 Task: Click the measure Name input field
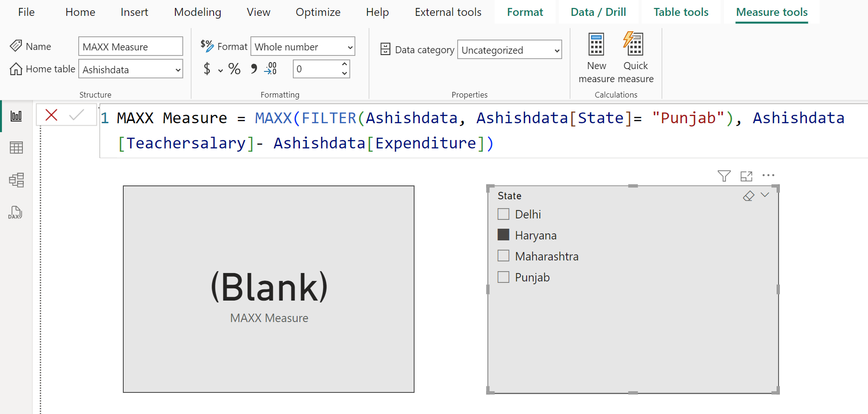(130, 47)
